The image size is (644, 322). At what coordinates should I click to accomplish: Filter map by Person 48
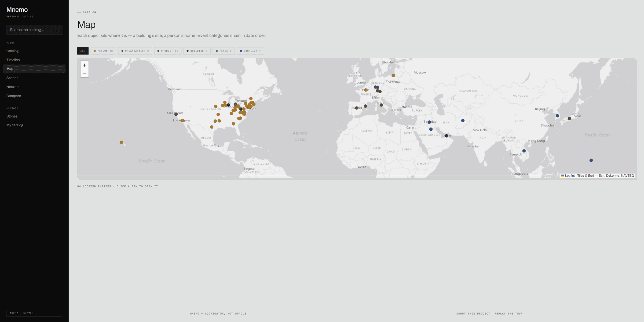[103, 51]
